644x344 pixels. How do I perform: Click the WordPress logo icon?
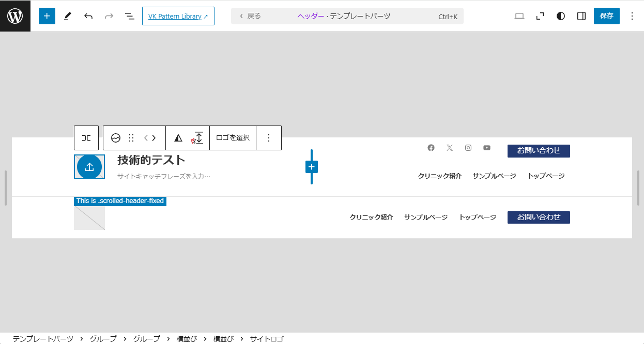[15, 16]
